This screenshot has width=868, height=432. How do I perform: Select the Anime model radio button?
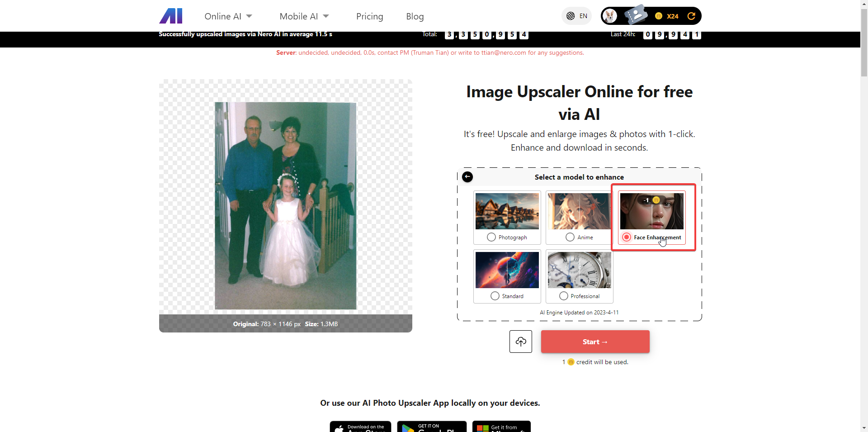pyautogui.click(x=570, y=237)
